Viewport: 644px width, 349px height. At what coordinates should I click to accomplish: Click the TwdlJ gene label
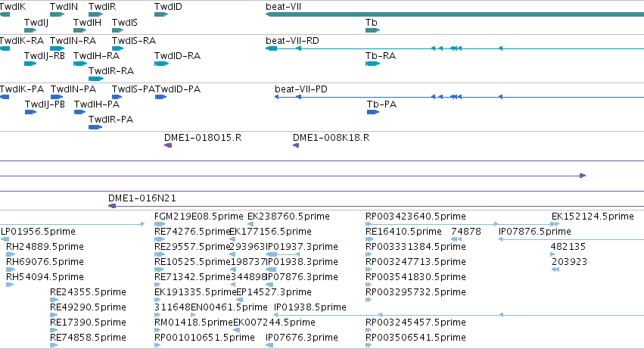pyautogui.click(x=36, y=22)
